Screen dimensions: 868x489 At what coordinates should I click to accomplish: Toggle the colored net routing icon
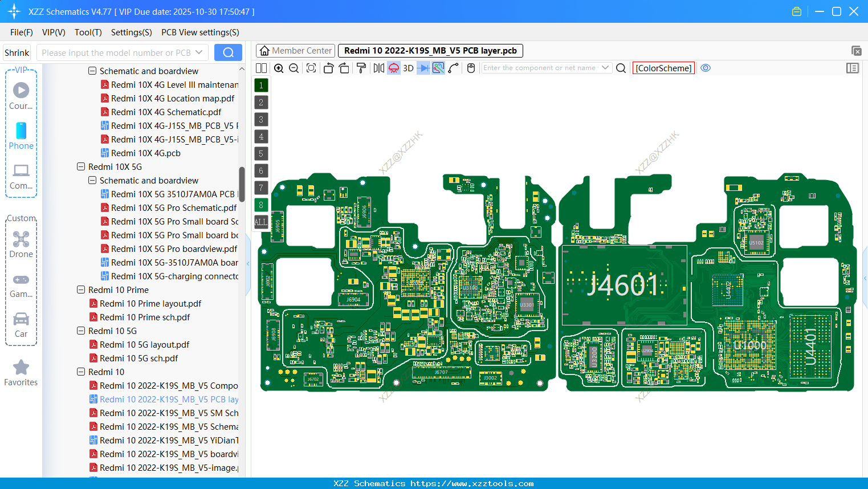(438, 68)
